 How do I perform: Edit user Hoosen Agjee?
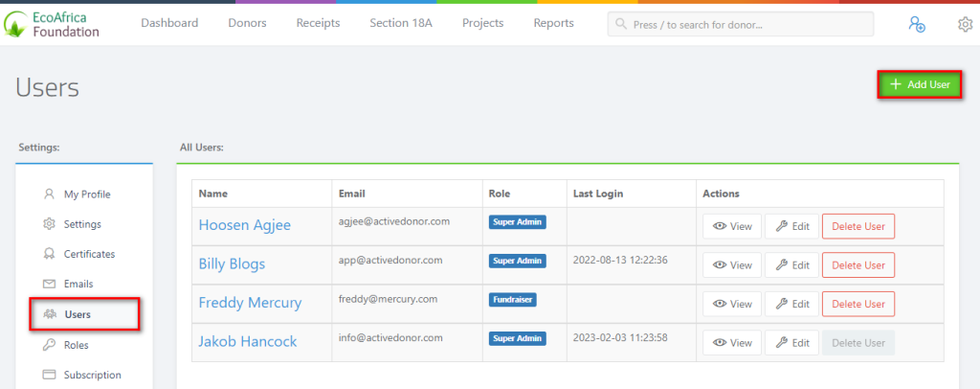tap(791, 226)
